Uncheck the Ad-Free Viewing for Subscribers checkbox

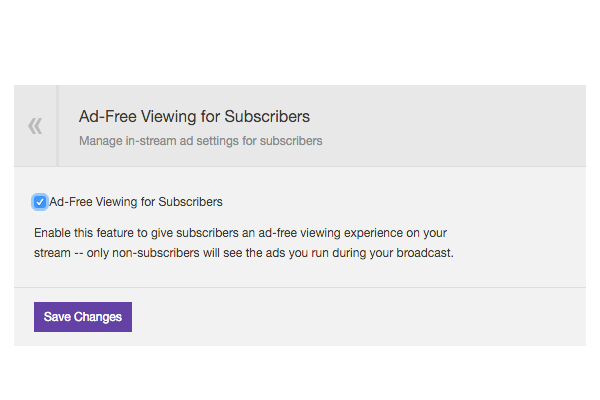40,202
